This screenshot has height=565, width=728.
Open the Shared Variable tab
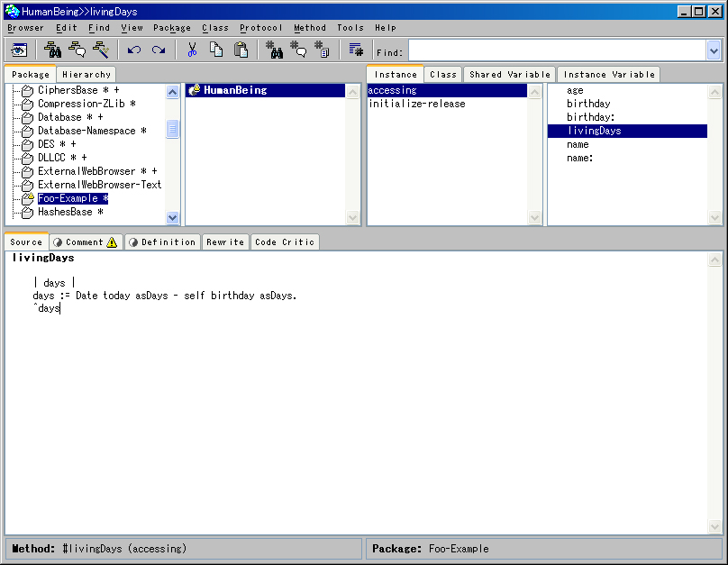click(x=510, y=74)
